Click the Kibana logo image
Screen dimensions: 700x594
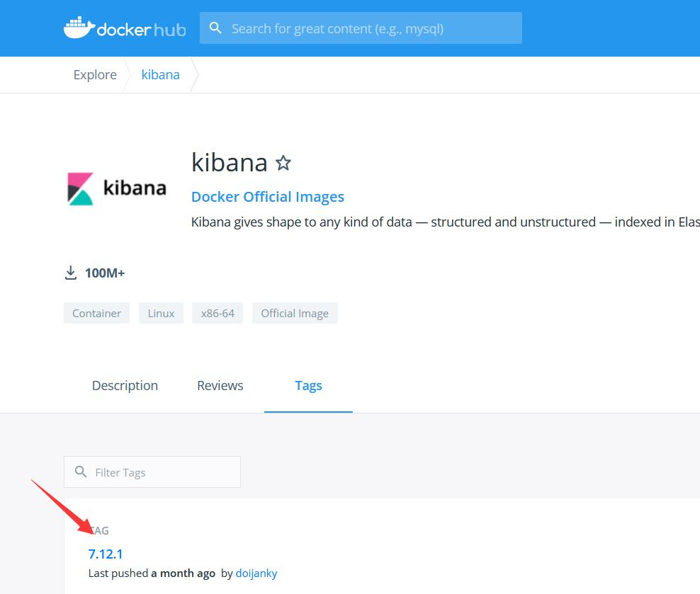pyautogui.click(x=116, y=188)
